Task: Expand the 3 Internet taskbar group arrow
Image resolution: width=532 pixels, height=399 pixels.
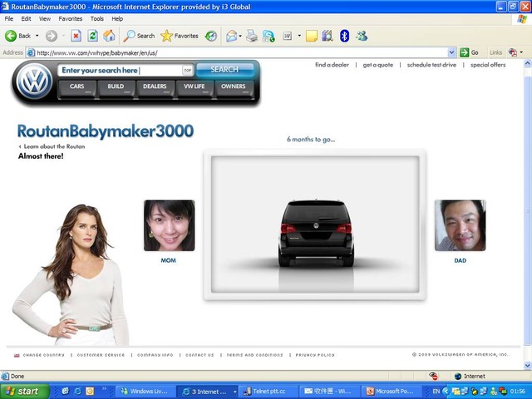Action: click(234, 392)
